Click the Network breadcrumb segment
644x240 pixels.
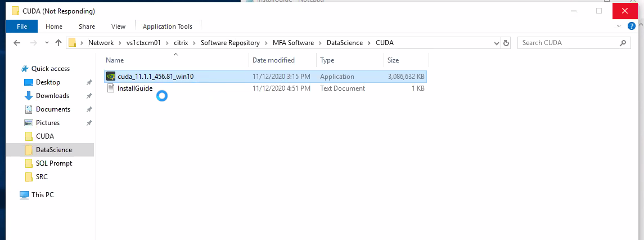click(101, 43)
